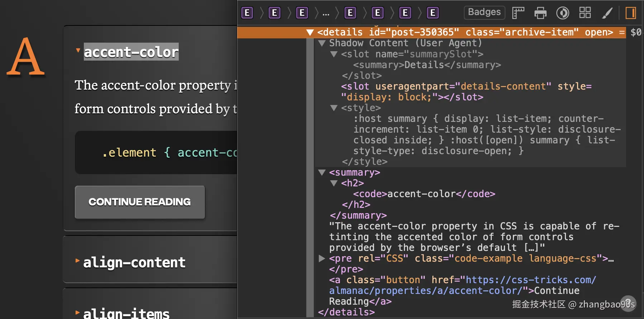644x319 pixels.
Task: Click the compositing borders grid icon
Action: point(585,13)
